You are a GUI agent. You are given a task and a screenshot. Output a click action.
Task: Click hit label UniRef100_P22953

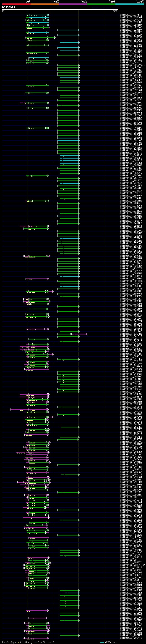131,236
